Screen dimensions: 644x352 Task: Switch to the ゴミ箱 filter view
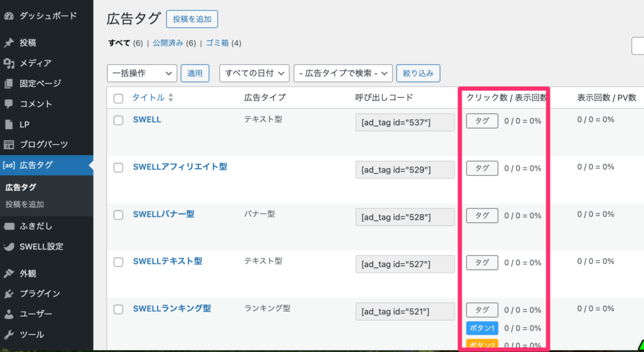click(217, 43)
